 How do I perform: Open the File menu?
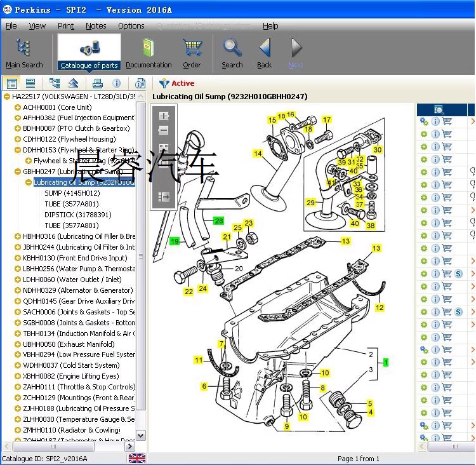click(x=11, y=26)
